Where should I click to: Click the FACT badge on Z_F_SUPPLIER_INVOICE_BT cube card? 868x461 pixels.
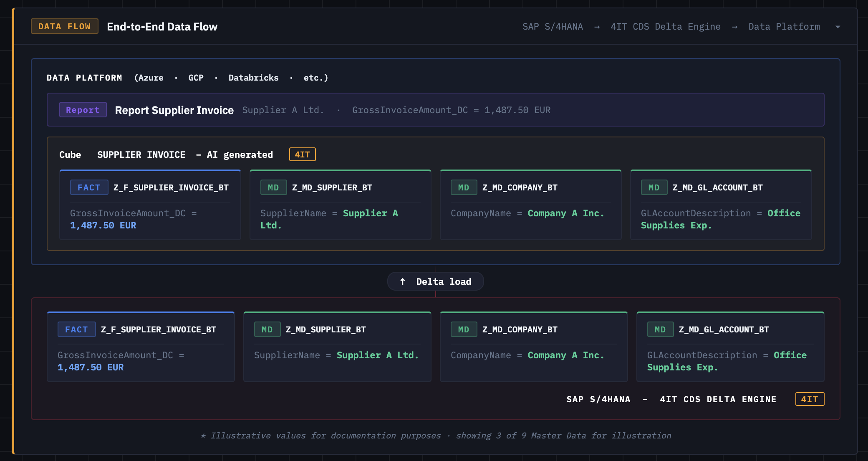pos(89,187)
